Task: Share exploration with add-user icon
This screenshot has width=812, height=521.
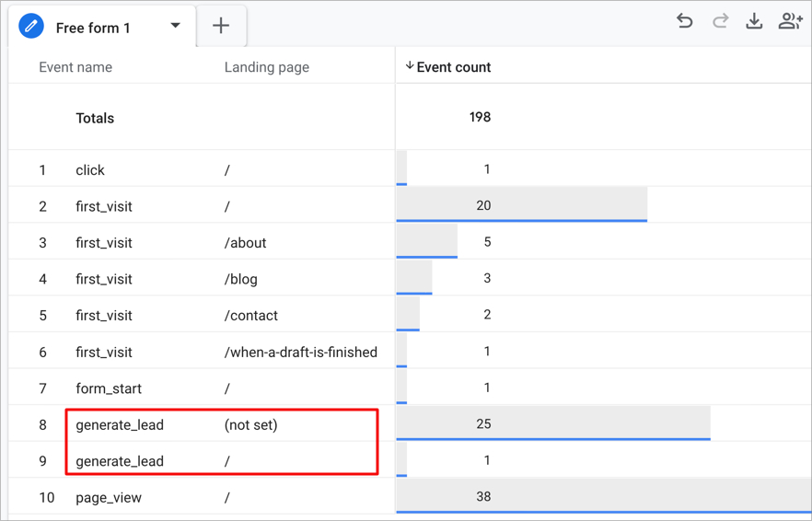Action: pyautogui.click(x=790, y=21)
